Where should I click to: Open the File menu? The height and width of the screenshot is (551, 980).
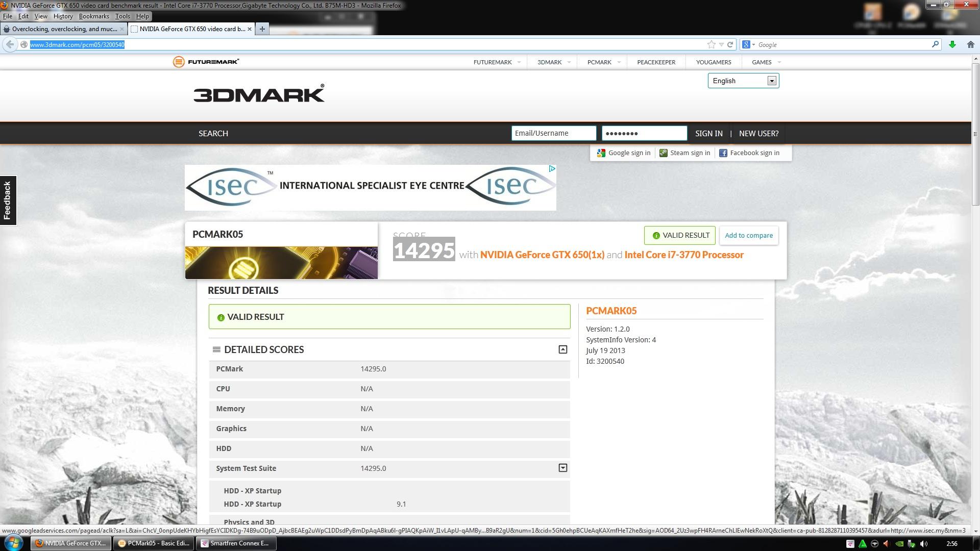click(x=7, y=16)
